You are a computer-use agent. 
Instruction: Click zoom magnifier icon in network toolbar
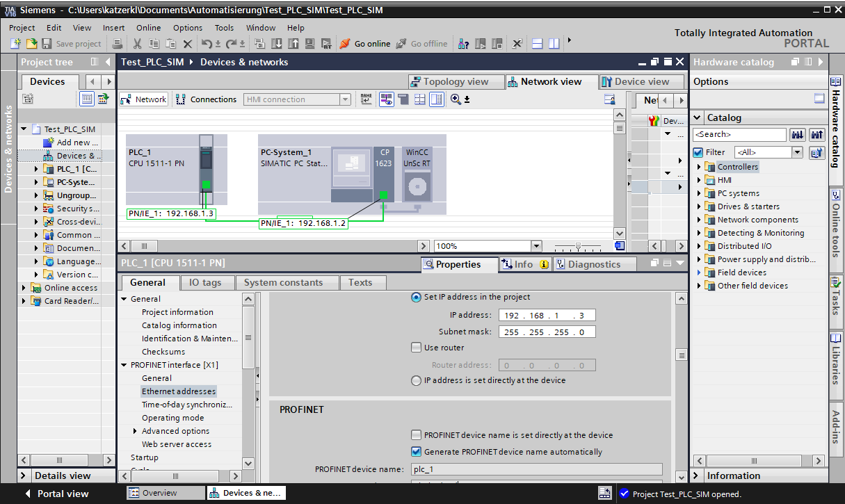tap(456, 99)
